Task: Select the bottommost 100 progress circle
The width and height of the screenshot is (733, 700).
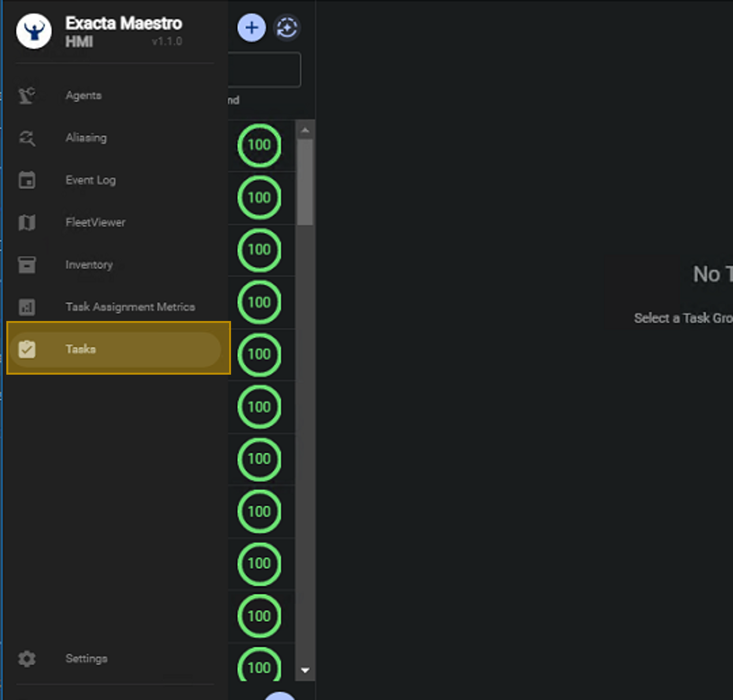Action: coord(259,666)
